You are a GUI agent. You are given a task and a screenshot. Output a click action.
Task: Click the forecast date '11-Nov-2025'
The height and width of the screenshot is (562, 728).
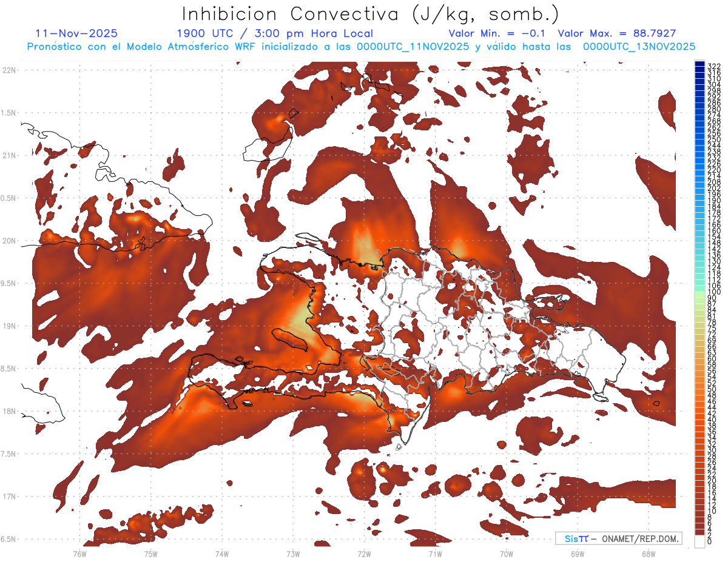pyautogui.click(x=76, y=33)
